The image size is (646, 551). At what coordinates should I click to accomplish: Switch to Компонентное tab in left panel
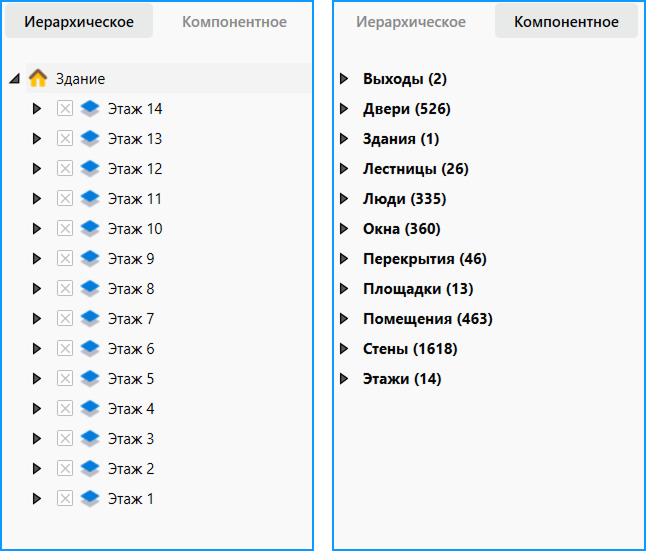[x=234, y=22]
